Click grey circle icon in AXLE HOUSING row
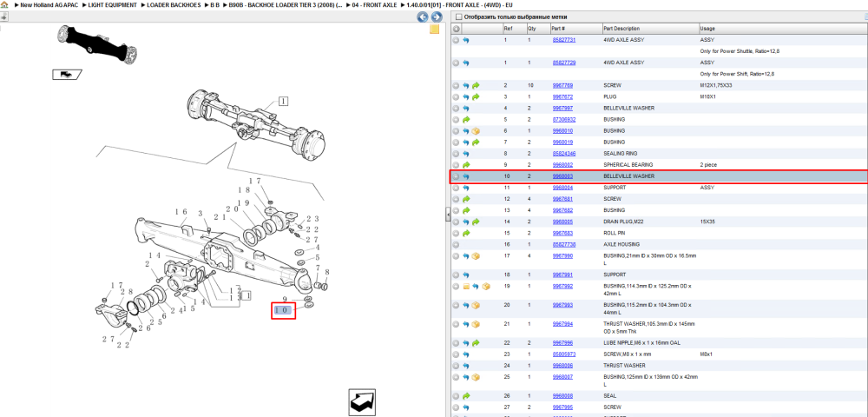This screenshot has height=417, width=868. tap(457, 244)
